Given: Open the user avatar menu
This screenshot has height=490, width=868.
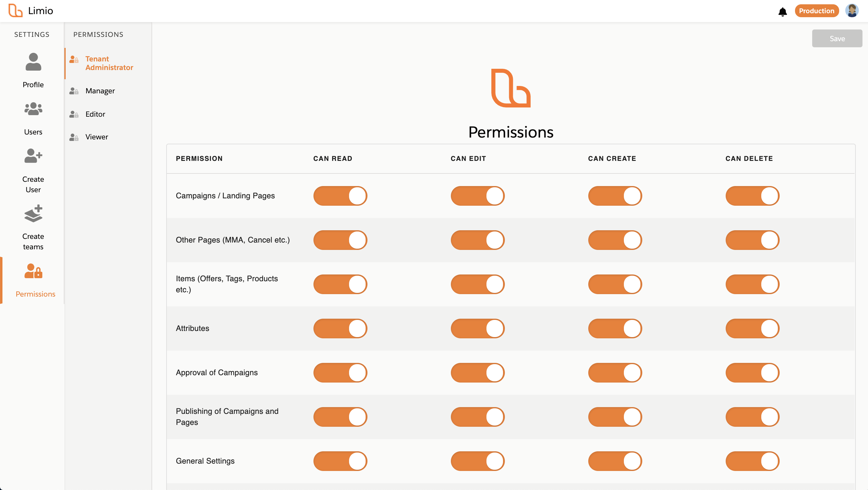Looking at the screenshot, I should [x=852, y=11].
